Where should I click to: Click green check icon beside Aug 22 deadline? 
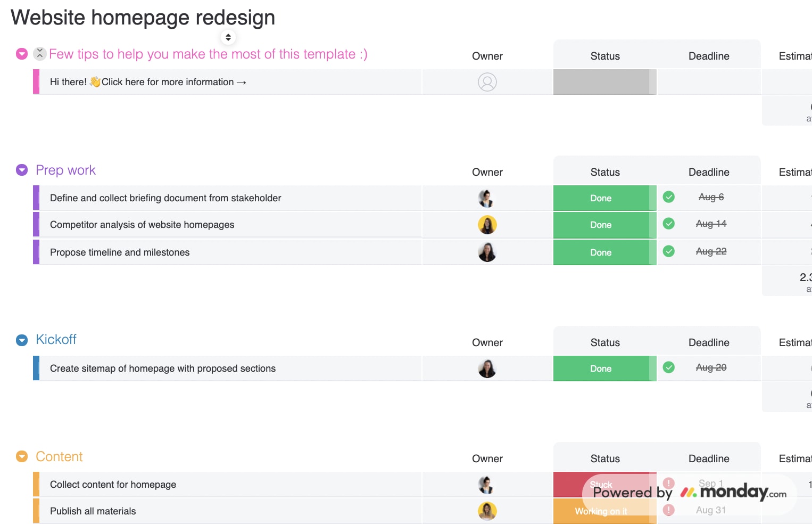coord(669,251)
